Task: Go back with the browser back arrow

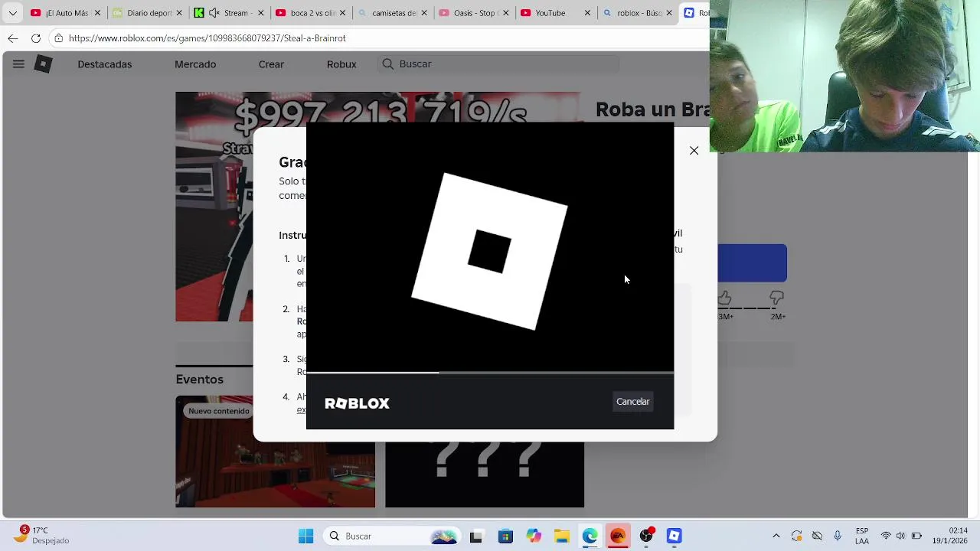Action: (x=13, y=38)
